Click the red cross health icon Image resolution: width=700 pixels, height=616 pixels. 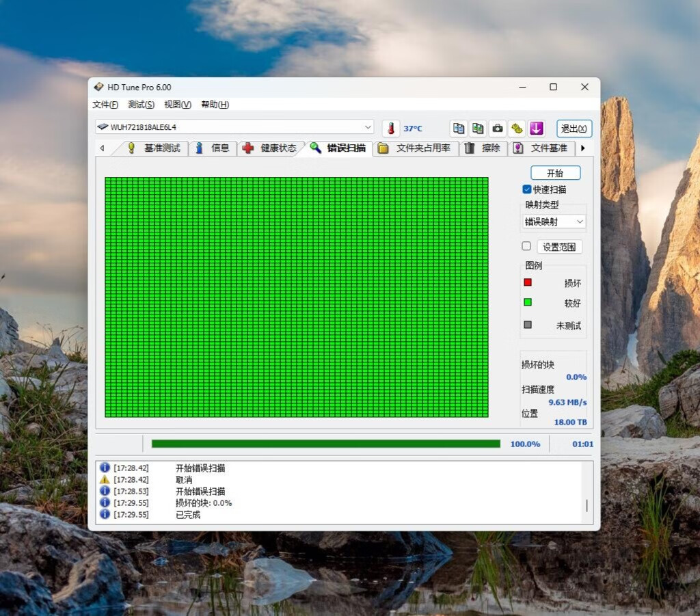pos(248,148)
